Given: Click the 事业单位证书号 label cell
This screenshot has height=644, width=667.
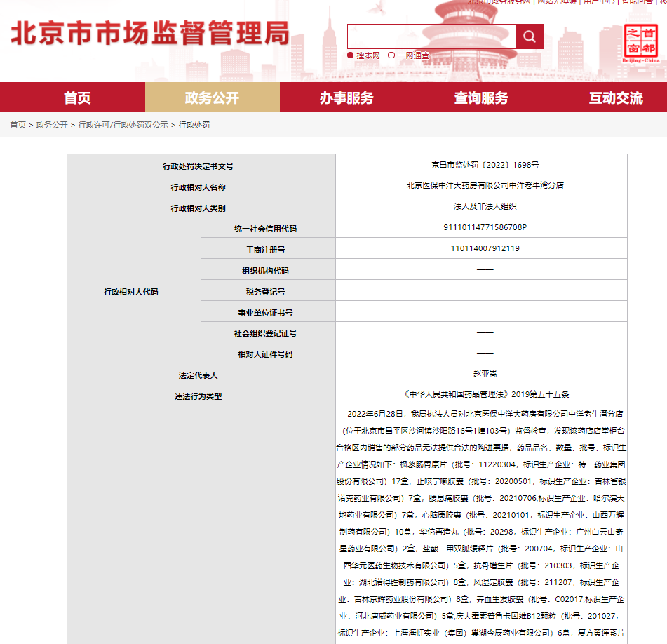Looking at the screenshot, I should pos(269,311).
